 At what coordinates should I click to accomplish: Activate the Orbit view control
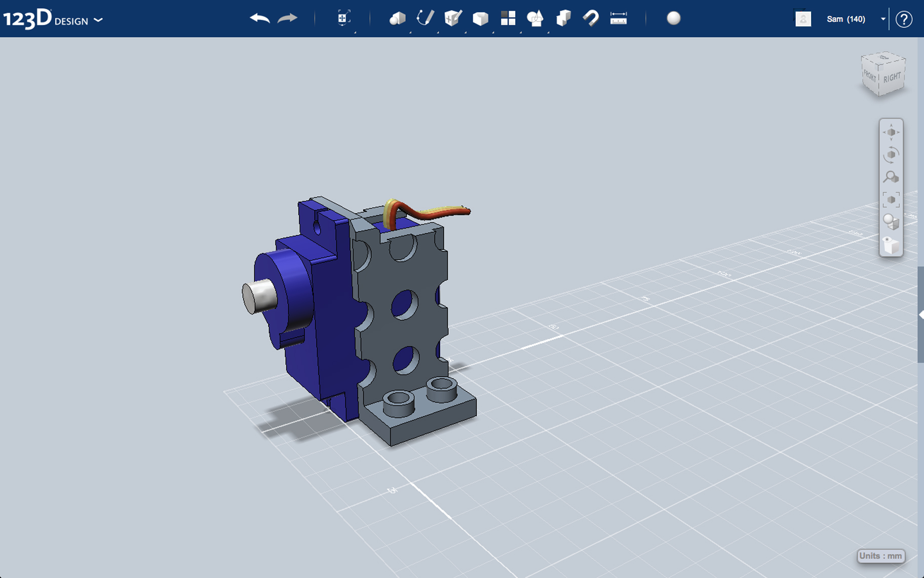891,155
